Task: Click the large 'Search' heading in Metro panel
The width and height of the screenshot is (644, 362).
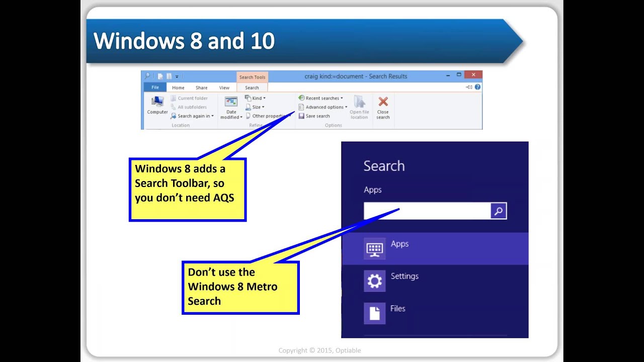Action: pos(384,166)
